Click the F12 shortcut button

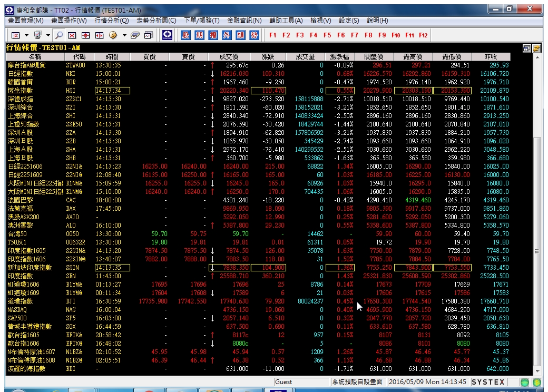click(423, 35)
